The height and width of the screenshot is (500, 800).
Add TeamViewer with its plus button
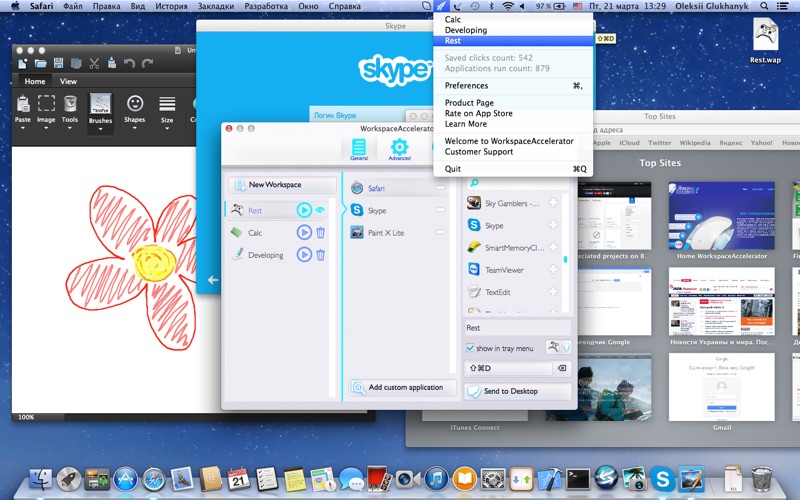[553, 269]
